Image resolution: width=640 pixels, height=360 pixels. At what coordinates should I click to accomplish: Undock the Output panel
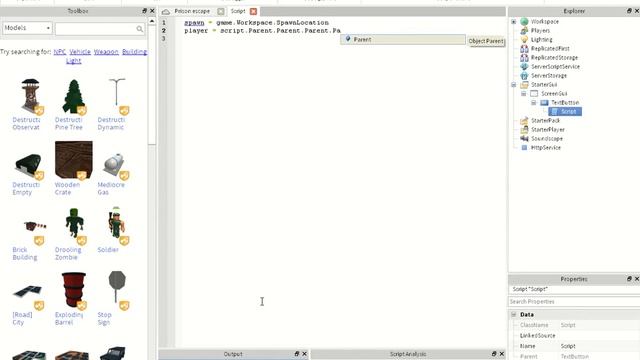pos(297,354)
